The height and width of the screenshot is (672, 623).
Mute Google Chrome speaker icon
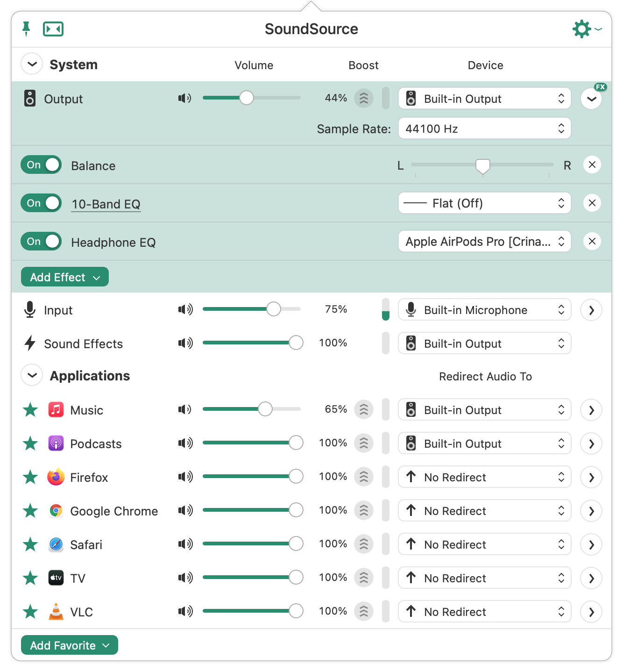point(185,510)
